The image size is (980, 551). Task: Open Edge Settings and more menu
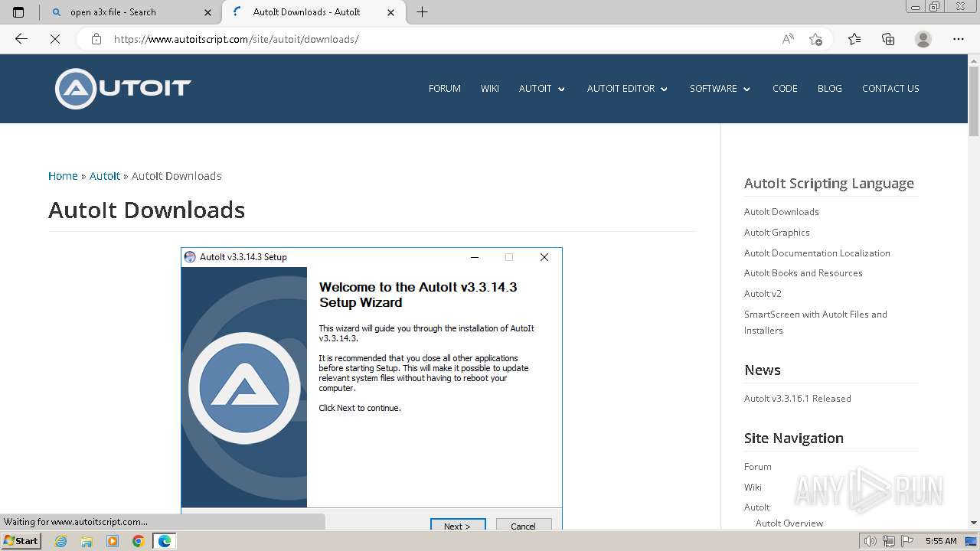tap(959, 39)
